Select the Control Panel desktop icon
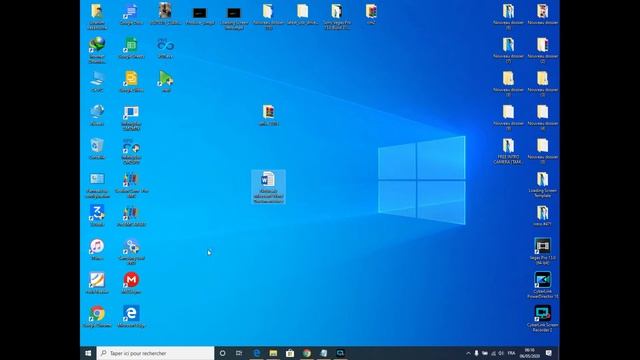This screenshot has width=640, height=360. 97,185
